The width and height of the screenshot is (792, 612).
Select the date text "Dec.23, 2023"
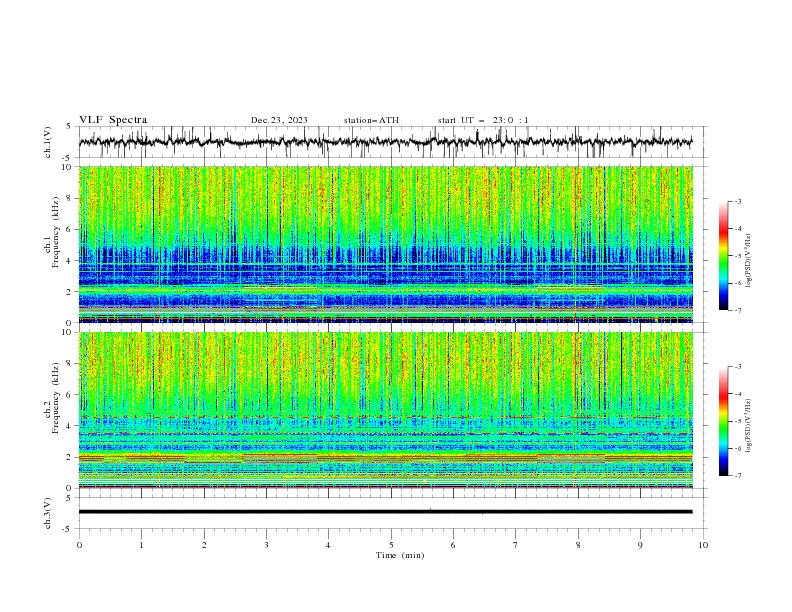coord(279,120)
